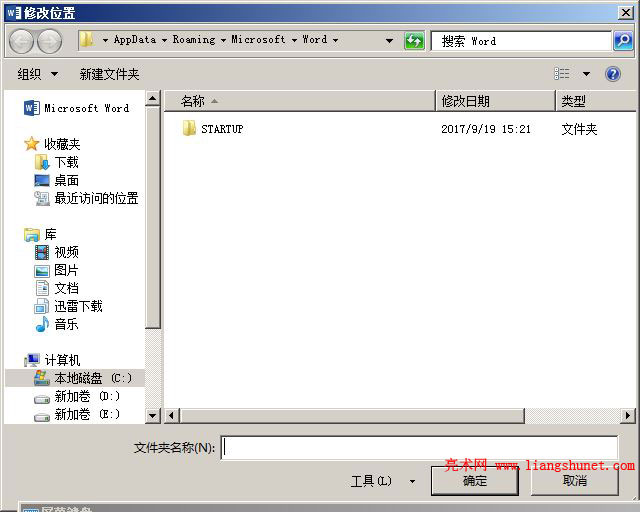The width and height of the screenshot is (640, 512).
Task: Click the green refresh icon
Action: click(414, 41)
